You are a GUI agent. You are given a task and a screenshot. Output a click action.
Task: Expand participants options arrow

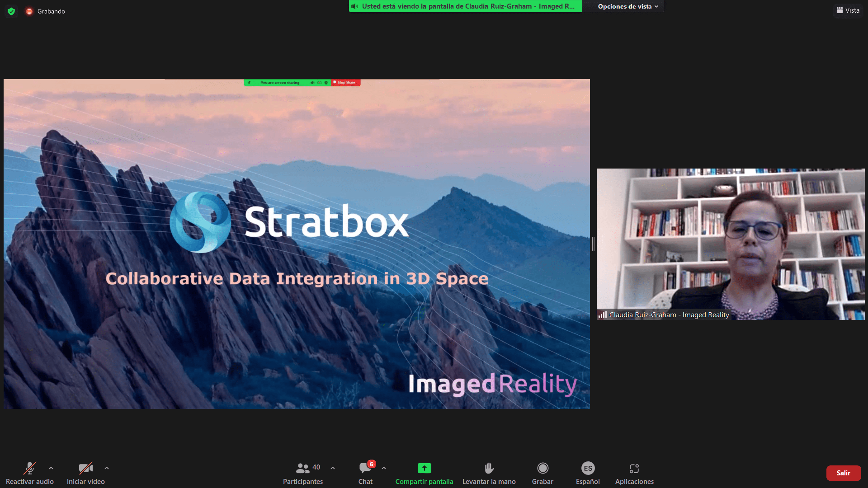(x=333, y=468)
